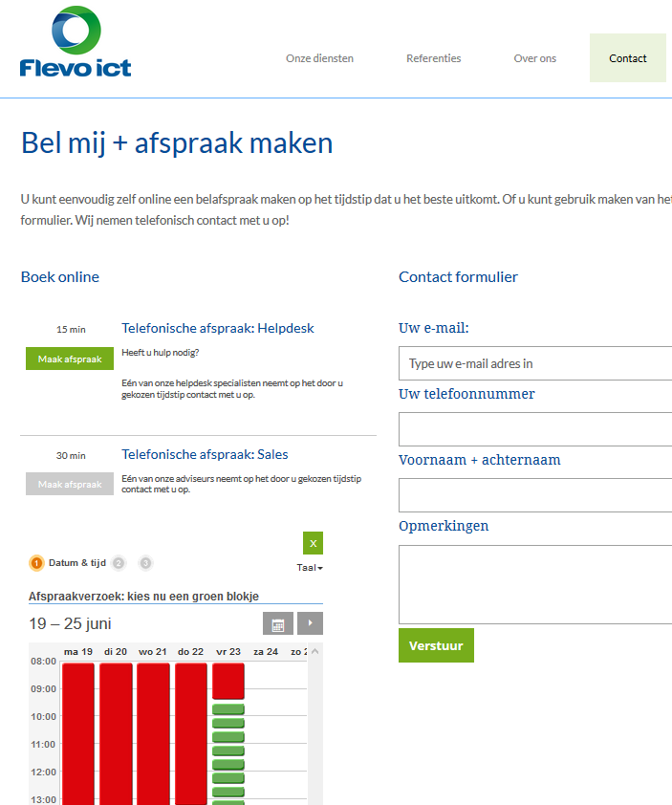Click the vr 23 day header

228,651
